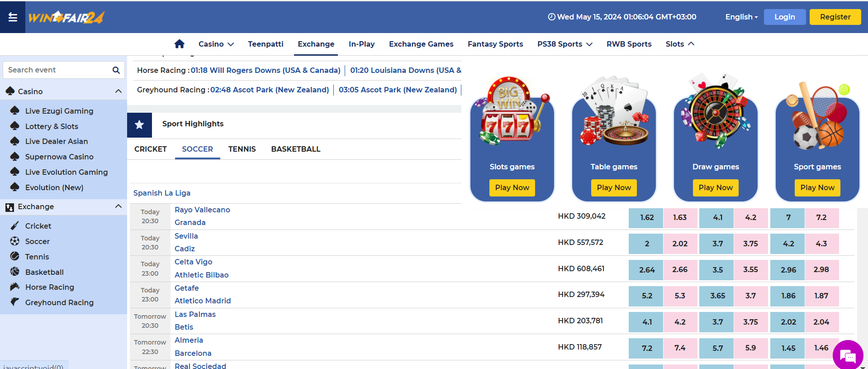Viewport: 868px width, 369px height.
Task: Select back odds 2.64 for Celta Vigo
Action: [646, 270]
